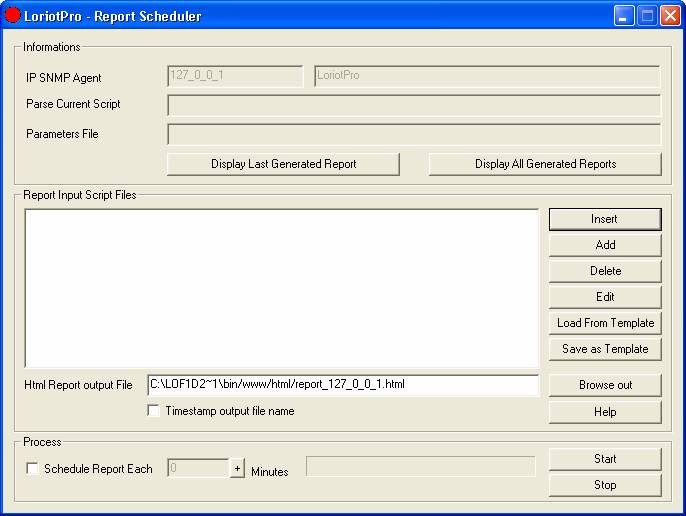Start the report process

click(x=605, y=459)
